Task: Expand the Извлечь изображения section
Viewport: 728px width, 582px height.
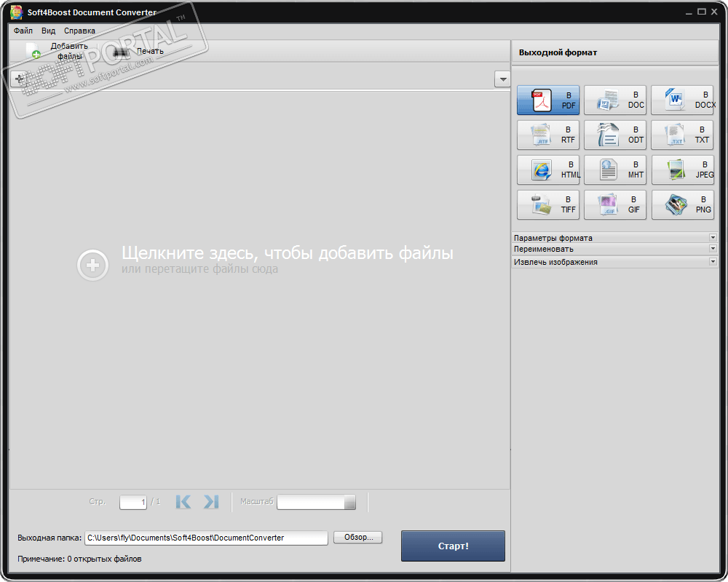Action: (615, 262)
